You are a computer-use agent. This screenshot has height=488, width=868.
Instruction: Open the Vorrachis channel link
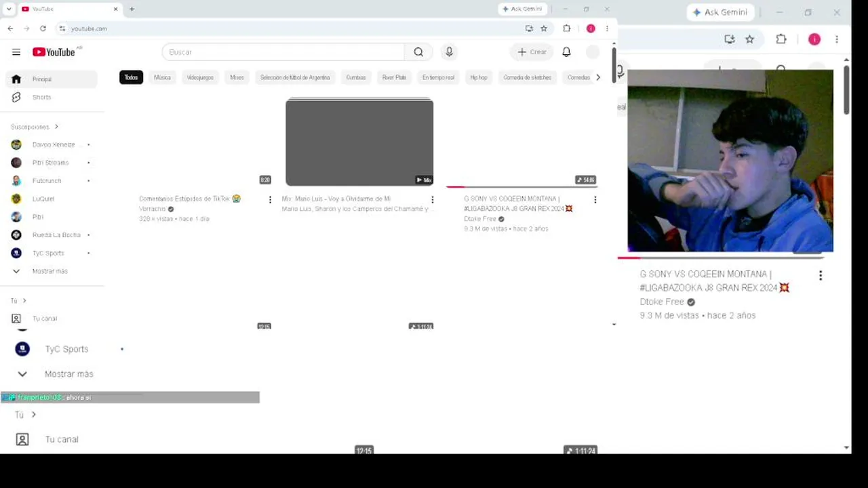tap(153, 209)
